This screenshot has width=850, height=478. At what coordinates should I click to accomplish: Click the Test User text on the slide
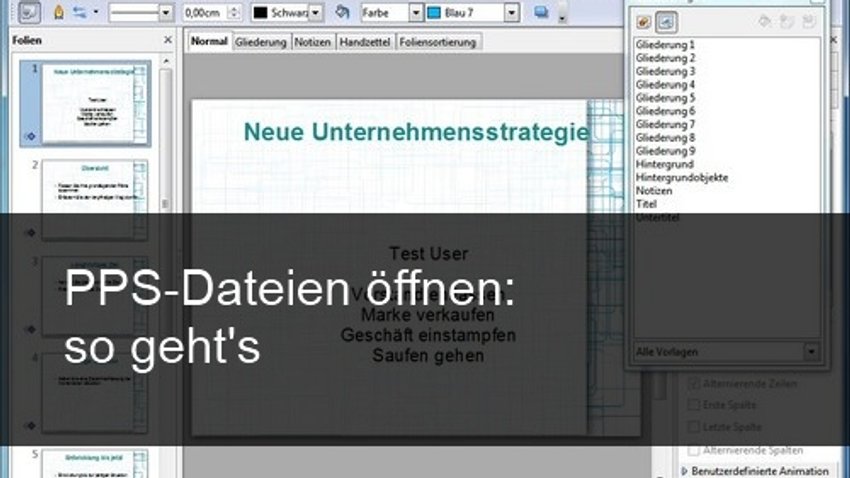(x=428, y=254)
